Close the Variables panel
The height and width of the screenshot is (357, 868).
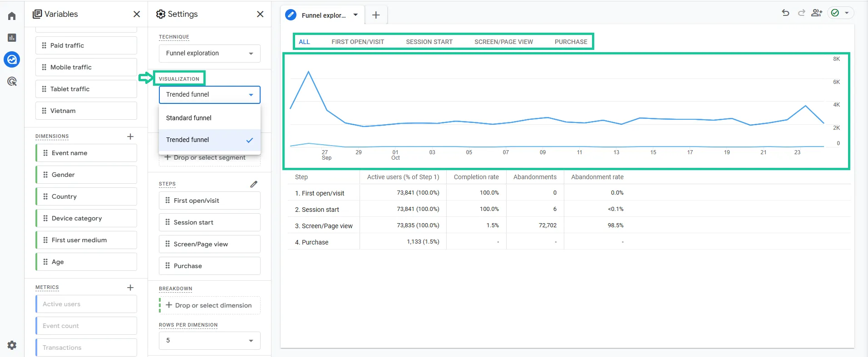(x=137, y=14)
